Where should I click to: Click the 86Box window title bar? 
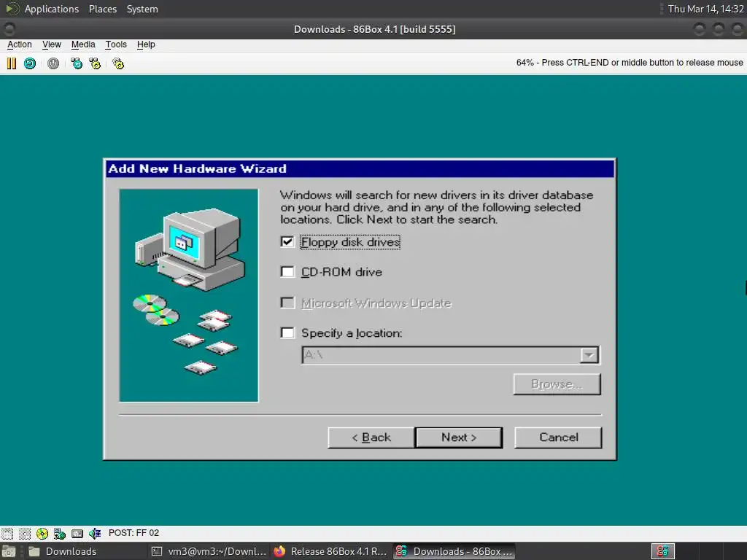point(374,29)
